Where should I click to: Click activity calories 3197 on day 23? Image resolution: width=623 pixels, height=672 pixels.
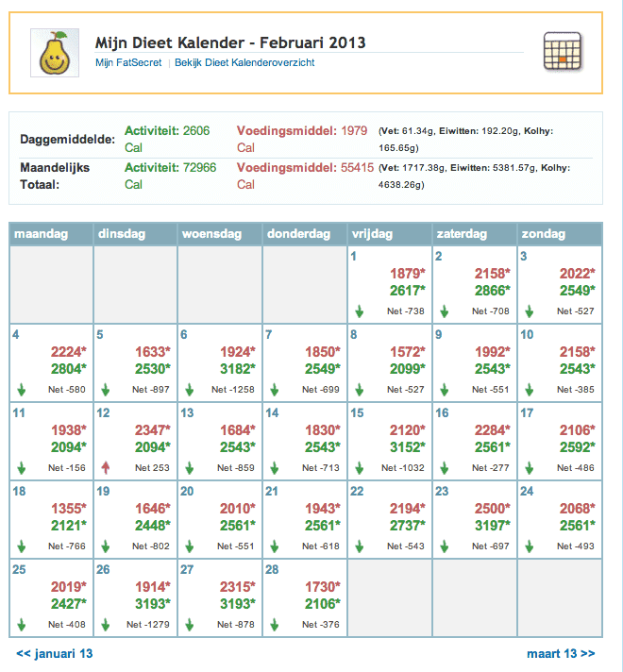click(492, 526)
